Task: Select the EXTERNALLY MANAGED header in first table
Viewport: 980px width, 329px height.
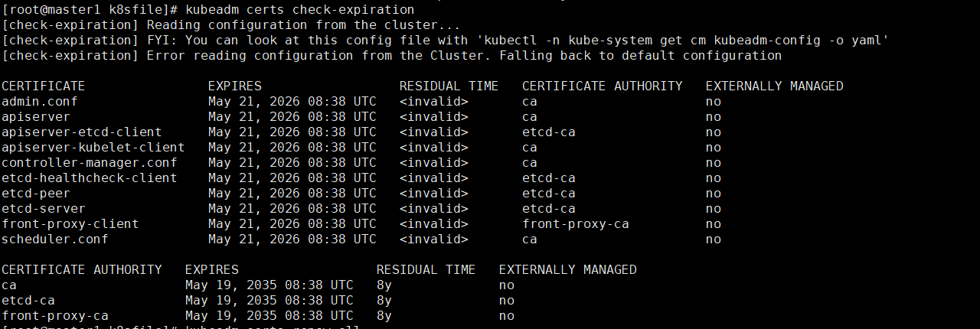Action: coord(775,86)
